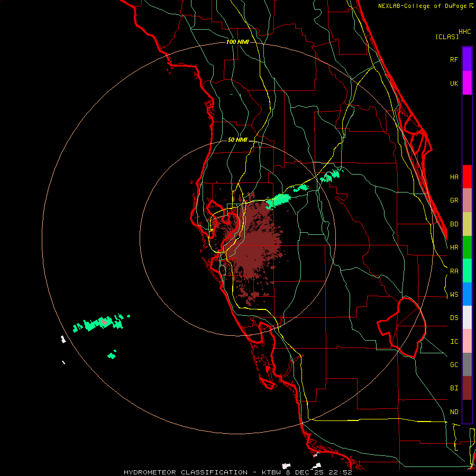Click the Lake Okeechobee red outline
Screen dimensions: 476x476
pos(401,327)
